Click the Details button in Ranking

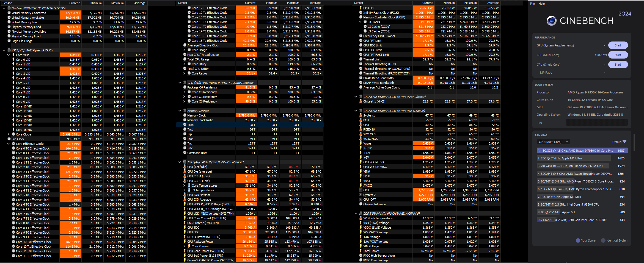[619, 142]
